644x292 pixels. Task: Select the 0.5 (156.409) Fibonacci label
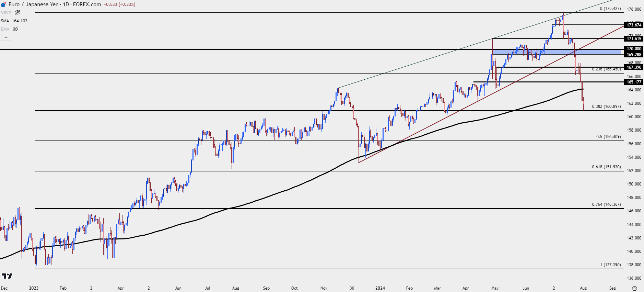pos(608,137)
